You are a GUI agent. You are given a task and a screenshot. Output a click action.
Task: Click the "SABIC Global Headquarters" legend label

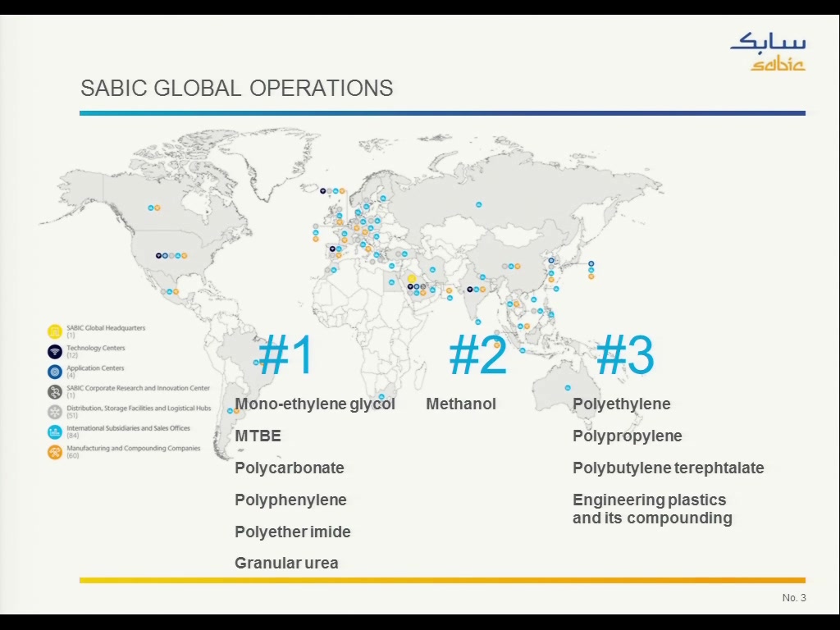[x=106, y=328]
